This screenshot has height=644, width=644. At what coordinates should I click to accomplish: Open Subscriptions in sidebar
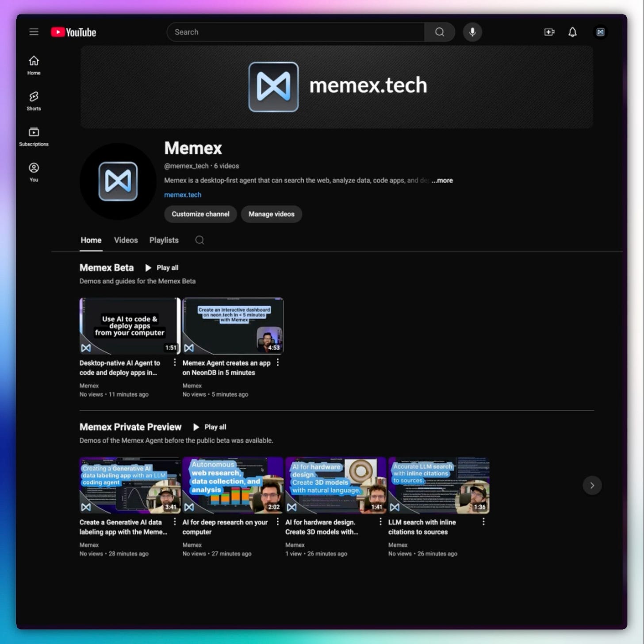click(x=34, y=137)
